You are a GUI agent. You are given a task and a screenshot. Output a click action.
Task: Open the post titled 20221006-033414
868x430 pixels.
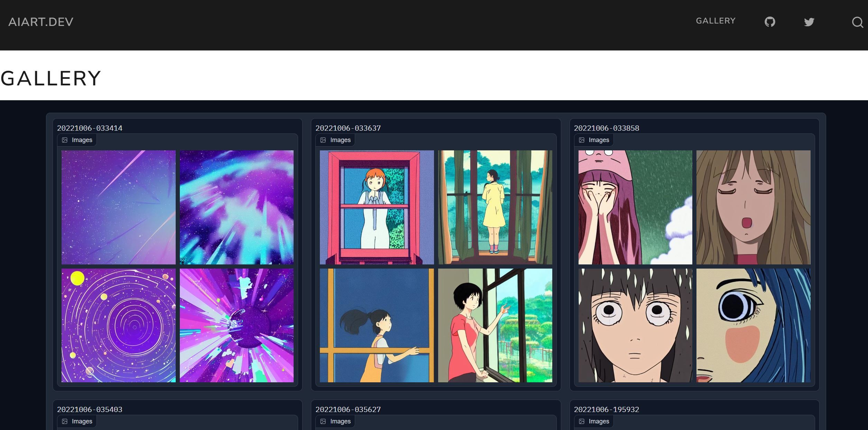click(91, 128)
